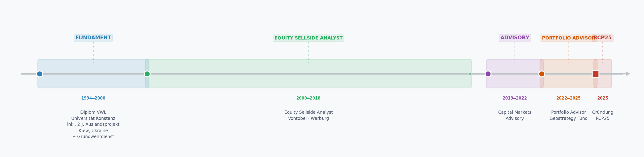Click the arrowhead at the timeline's right end
Viewport: 644px width, 157px height.
628,74
